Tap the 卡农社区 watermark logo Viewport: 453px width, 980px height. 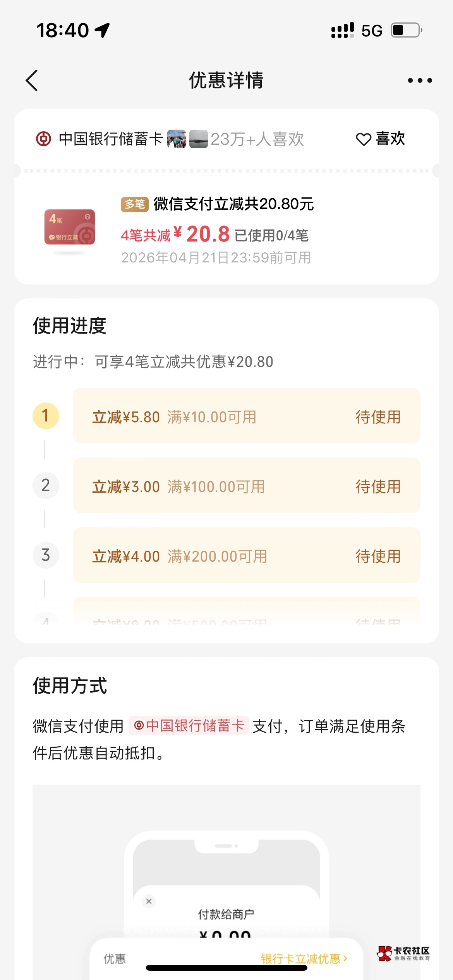(403, 953)
